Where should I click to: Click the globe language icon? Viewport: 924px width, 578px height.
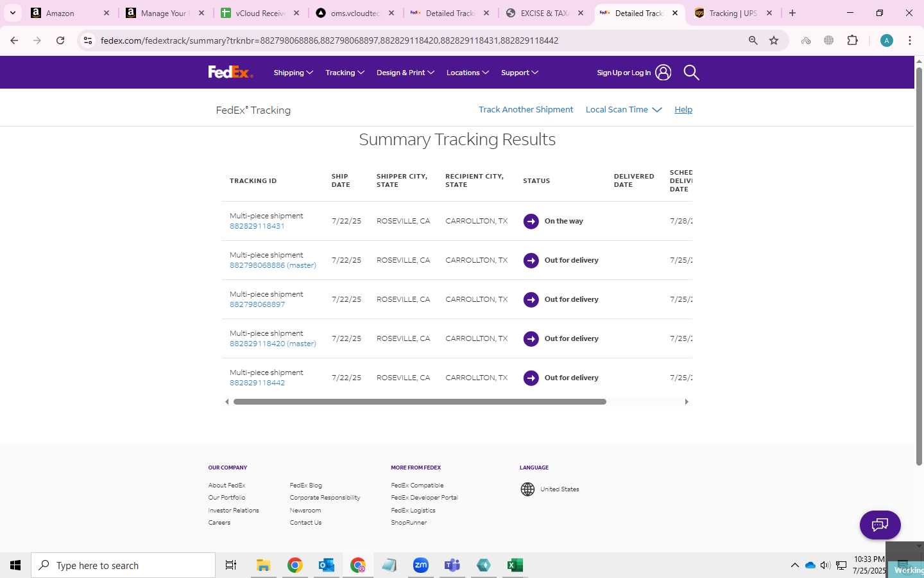(527, 489)
